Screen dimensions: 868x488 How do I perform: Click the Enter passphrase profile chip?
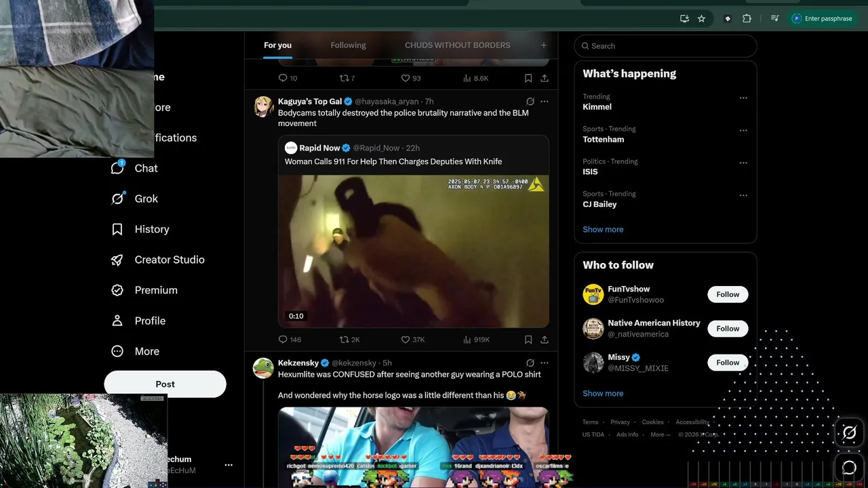pos(823,18)
